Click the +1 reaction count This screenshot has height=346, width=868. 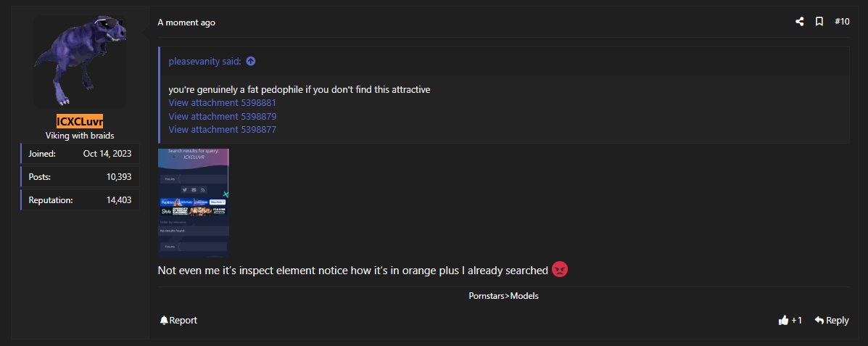click(x=797, y=320)
